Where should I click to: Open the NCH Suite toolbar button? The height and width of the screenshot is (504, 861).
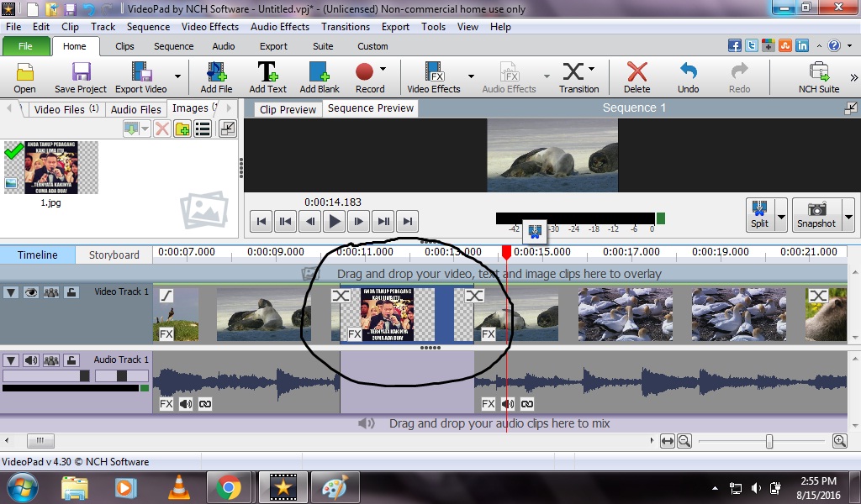click(819, 78)
